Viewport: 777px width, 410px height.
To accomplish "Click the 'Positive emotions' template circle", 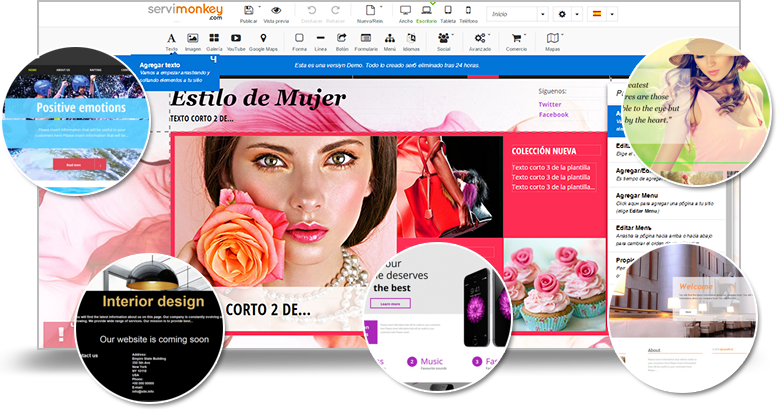I will tap(75, 121).
